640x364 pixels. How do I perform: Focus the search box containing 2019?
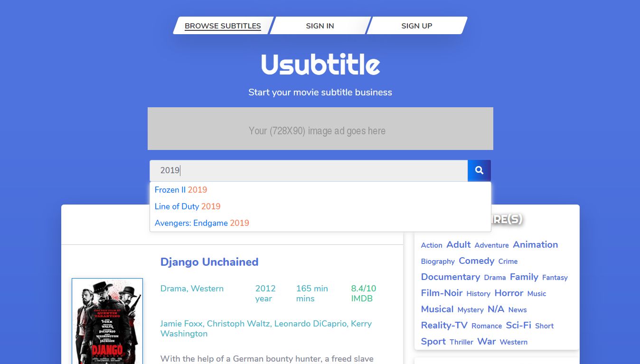click(309, 170)
